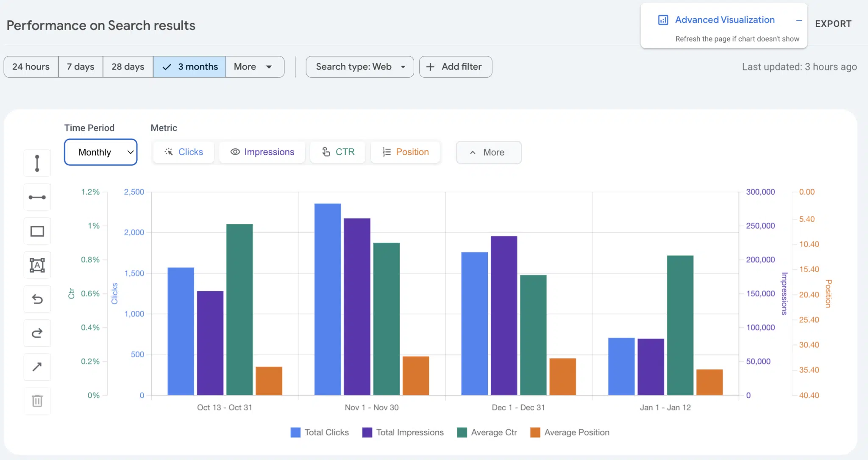The height and width of the screenshot is (460, 868).
Task: Choose the rectangle shape tool
Action: pos(37,231)
